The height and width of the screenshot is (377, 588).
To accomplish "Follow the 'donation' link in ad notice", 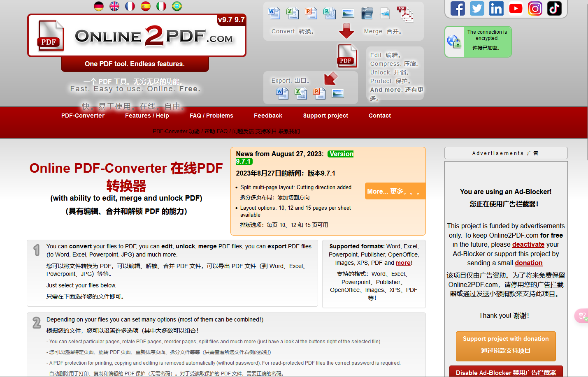I will click(529, 263).
